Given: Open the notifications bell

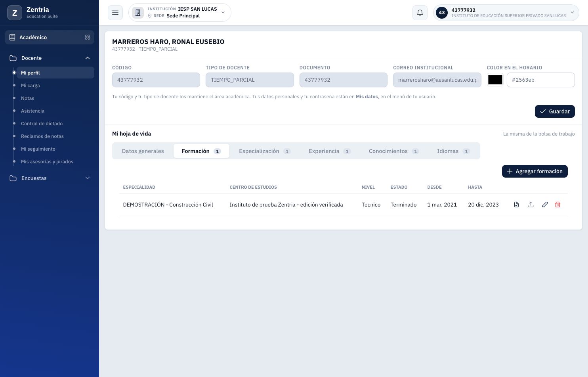Looking at the screenshot, I should coord(420,13).
